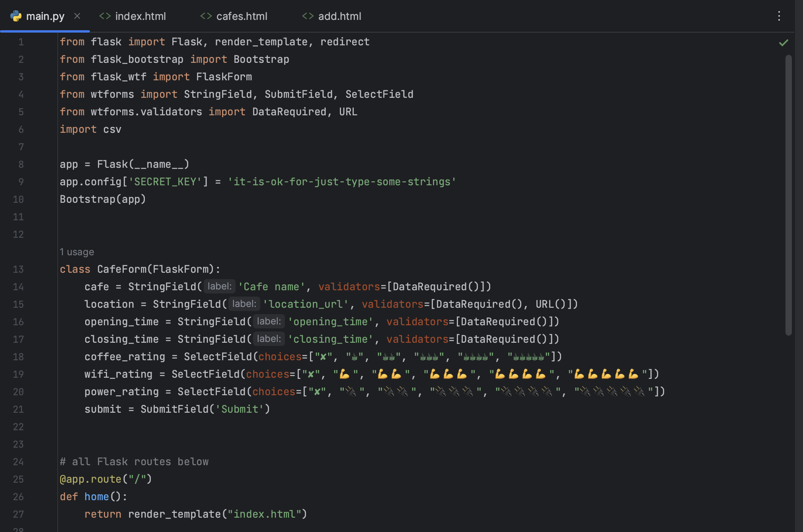Click the green inspection checkmark indicator

pos(784,43)
